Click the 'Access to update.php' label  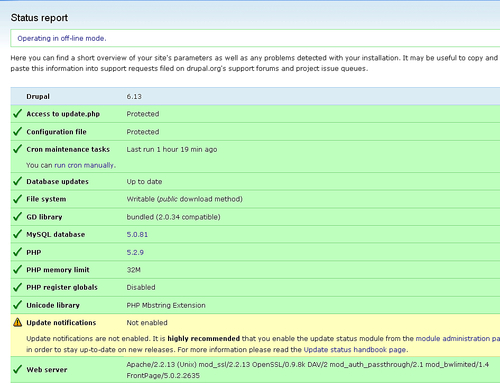point(63,114)
